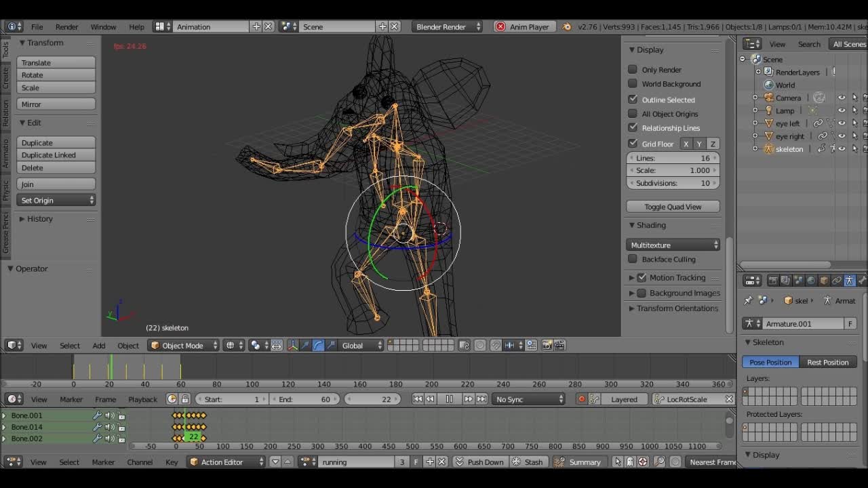Click the record auto-keyframe button
This screenshot has height=488, width=868.
[x=581, y=399]
